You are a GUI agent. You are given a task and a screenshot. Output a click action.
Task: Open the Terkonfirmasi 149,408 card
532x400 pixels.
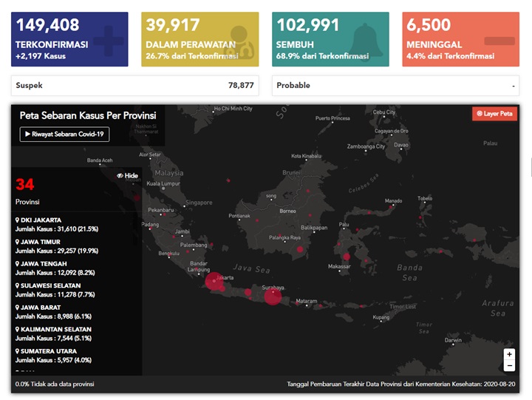(x=69, y=39)
